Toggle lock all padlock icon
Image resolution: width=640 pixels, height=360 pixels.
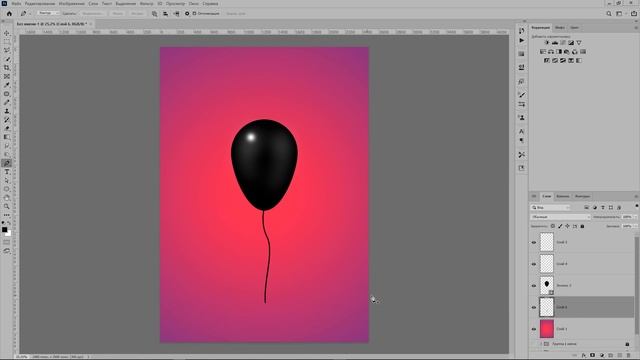[x=582, y=226]
